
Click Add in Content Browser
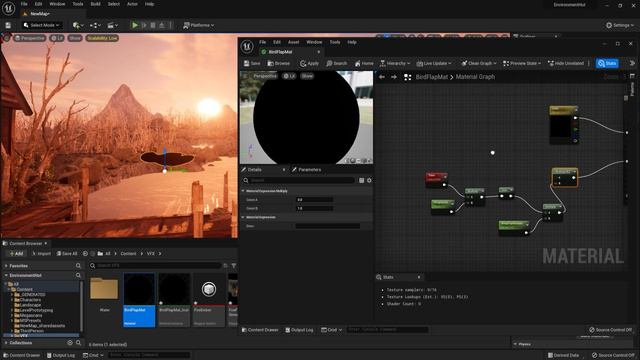click(x=16, y=253)
